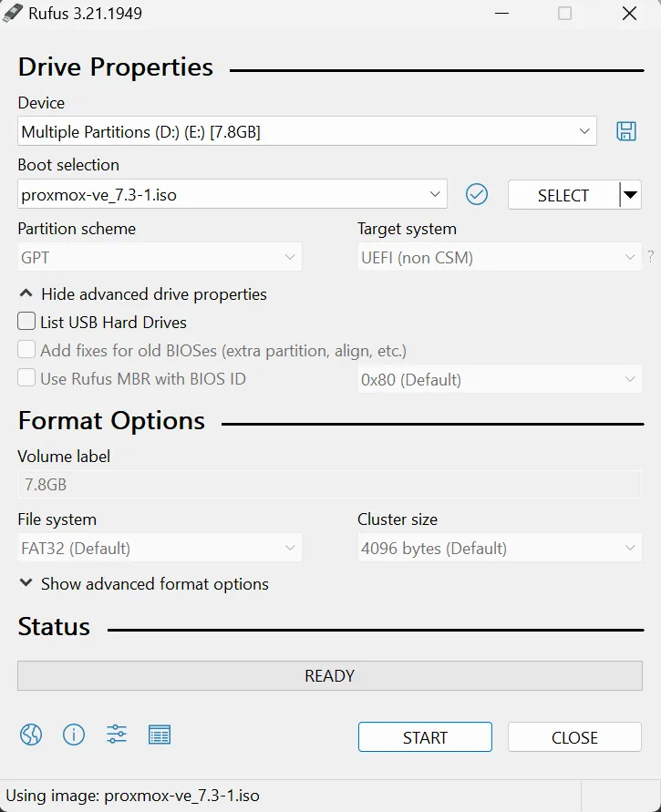Click the SELECT button to choose image

563,195
